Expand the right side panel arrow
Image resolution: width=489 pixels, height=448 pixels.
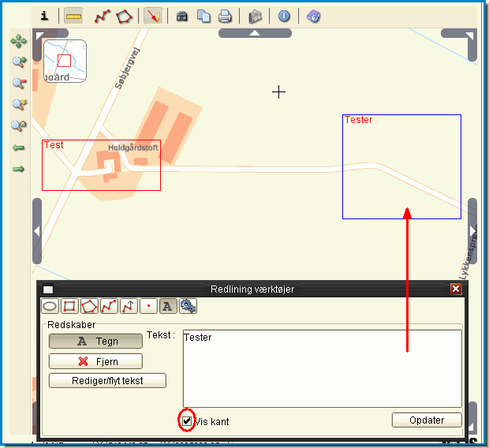pos(472,231)
